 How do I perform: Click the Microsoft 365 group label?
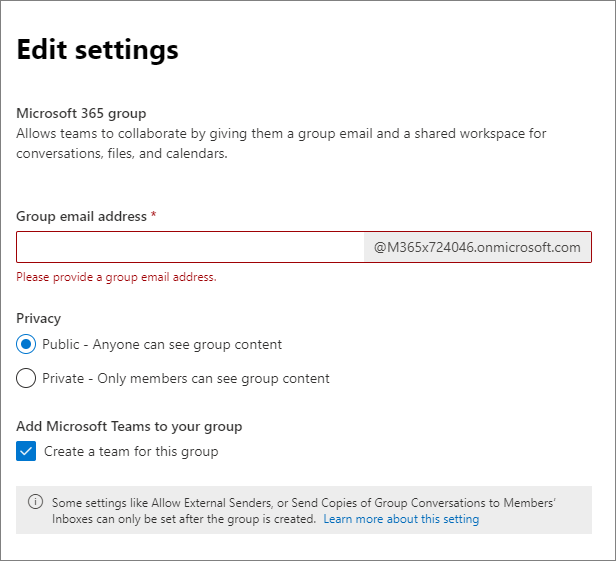coord(81,113)
